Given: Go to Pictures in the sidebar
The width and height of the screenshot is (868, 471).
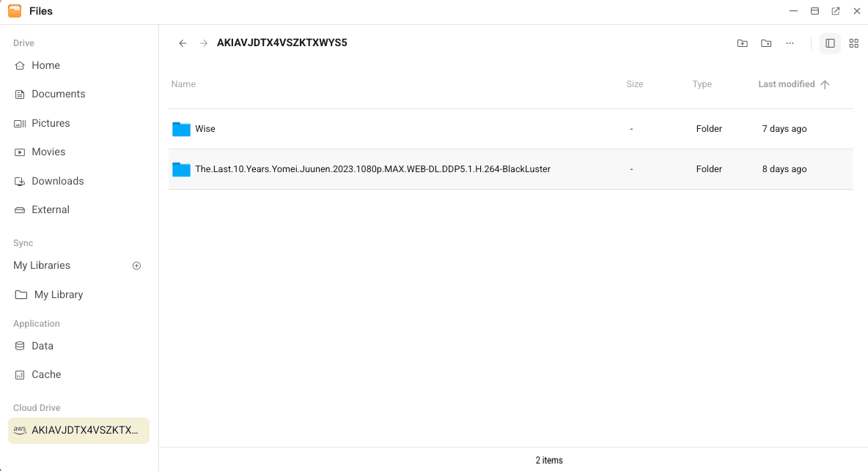Looking at the screenshot, I should pyautogui.click(x=51, y=123).
